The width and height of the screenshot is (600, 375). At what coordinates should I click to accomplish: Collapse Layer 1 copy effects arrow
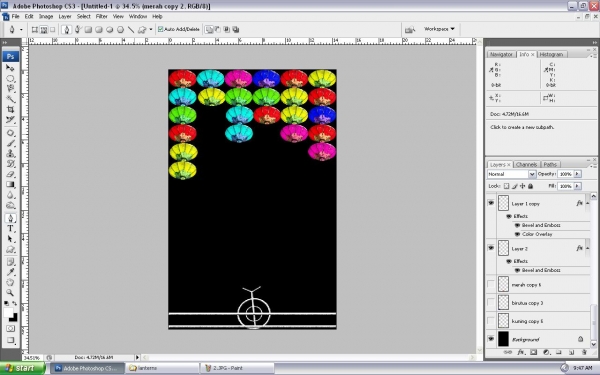pyautogui.click(x=587, y=204)
